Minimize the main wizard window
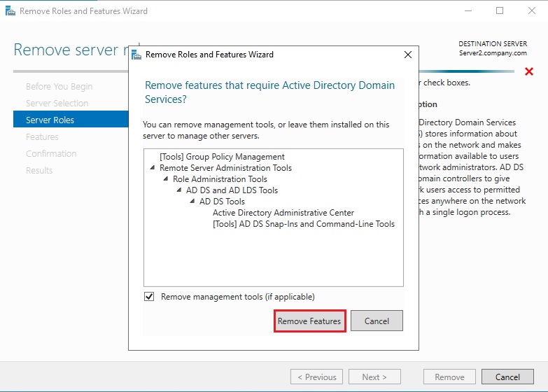Image resolution: width=548 pixels, height=392 pixels. [x=468, y=11]
